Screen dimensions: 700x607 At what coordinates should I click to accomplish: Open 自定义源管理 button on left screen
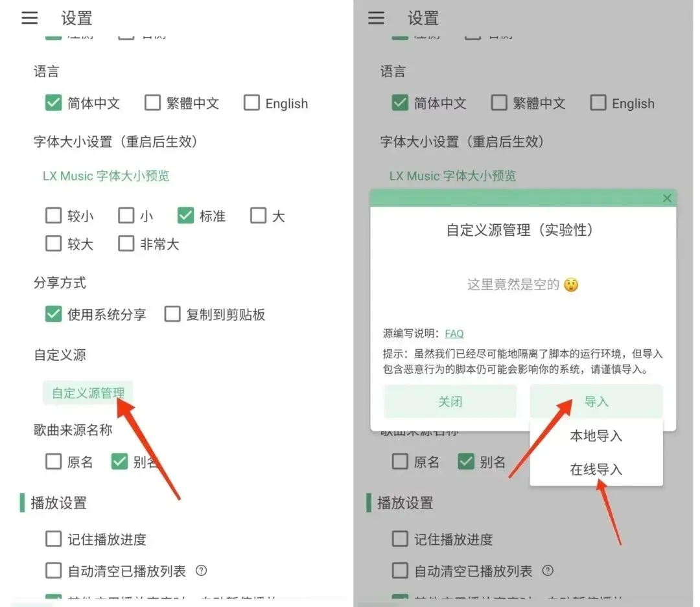[x=88, y=393]
